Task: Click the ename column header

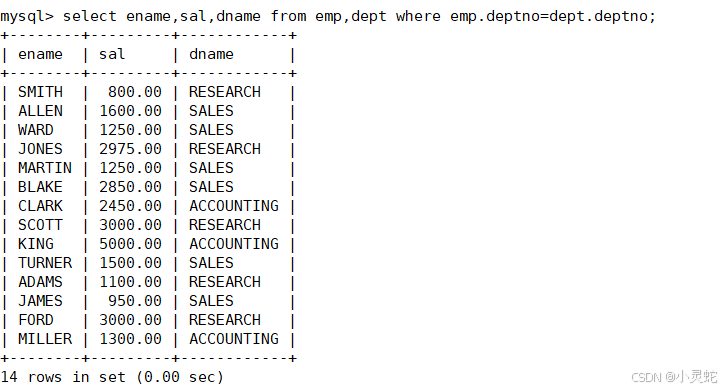Action: tap(40, 55)
